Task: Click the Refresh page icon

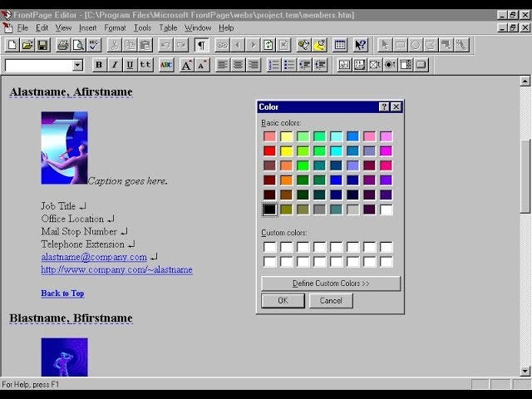Action: [x=268, y=45]
